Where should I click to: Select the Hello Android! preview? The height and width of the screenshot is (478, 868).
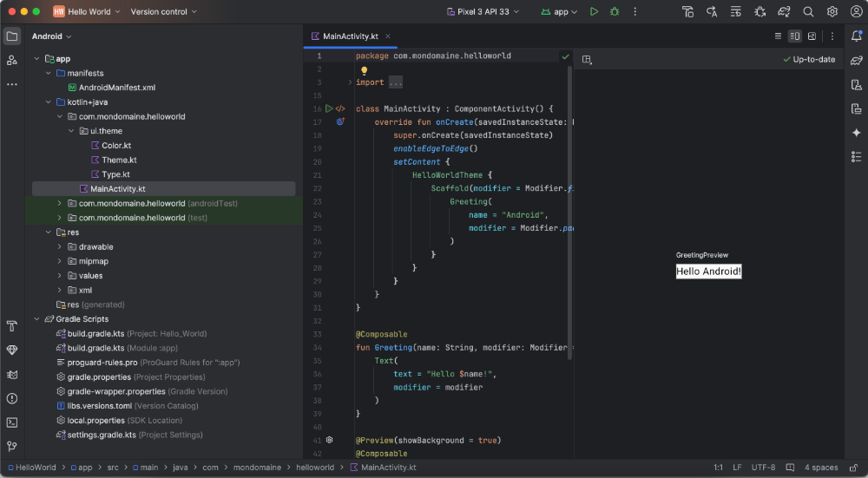[708, 271]
